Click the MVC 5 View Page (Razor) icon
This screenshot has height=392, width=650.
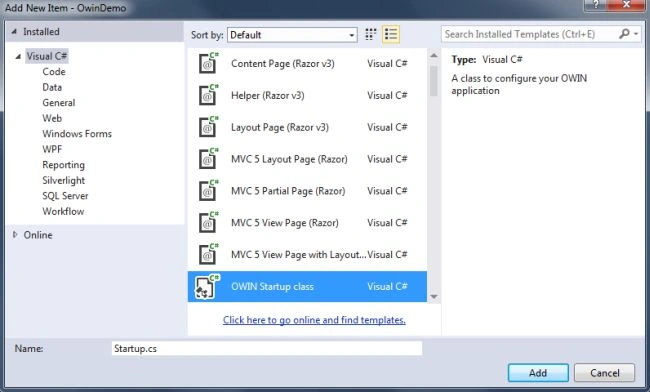coord(209,223)
